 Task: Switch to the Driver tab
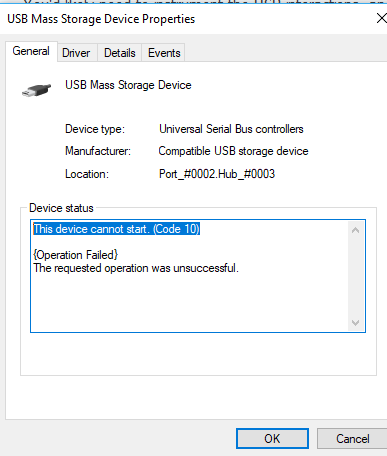76,53
